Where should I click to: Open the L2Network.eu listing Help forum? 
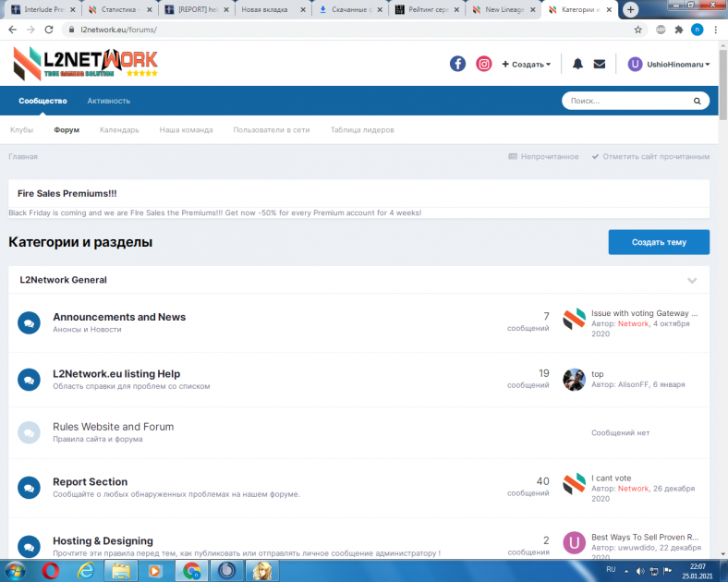pyautogui.click(x=116, y=373)
